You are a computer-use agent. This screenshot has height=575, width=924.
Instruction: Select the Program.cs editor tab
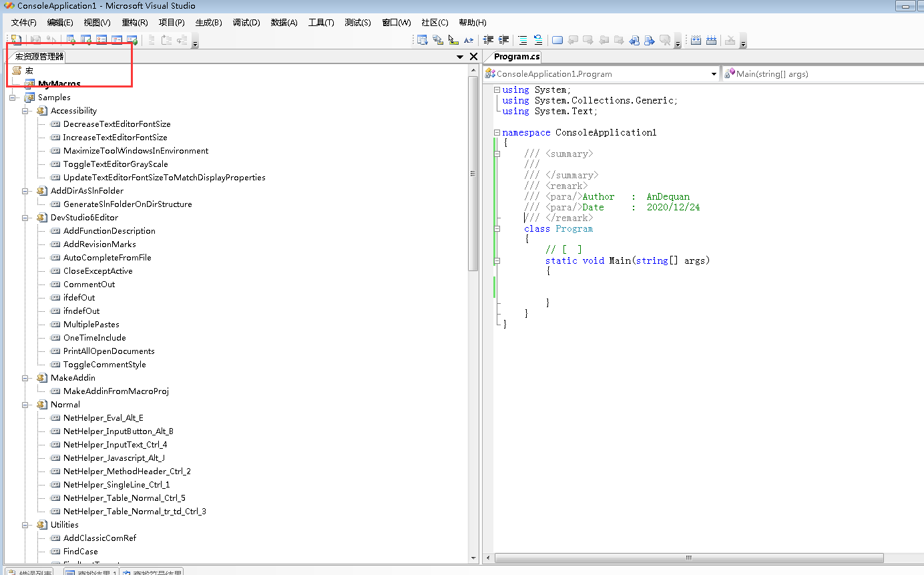(x=517, y=57)
